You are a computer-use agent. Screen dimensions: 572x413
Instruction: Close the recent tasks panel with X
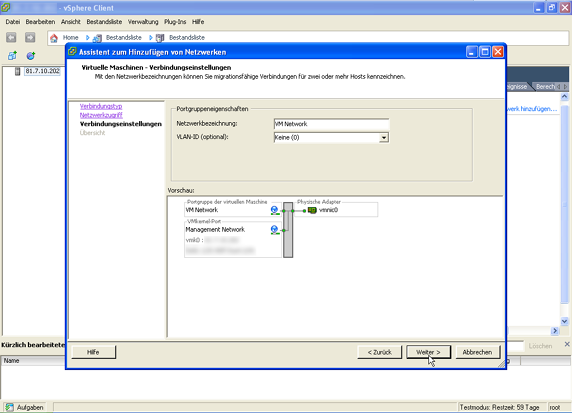(567, 344)
